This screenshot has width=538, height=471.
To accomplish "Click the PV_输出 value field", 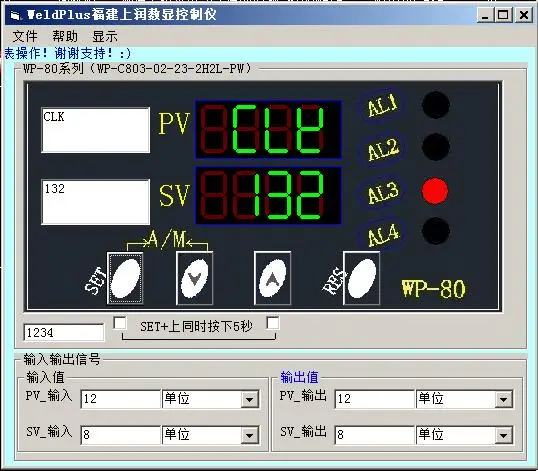I will [x=374, y=399].
